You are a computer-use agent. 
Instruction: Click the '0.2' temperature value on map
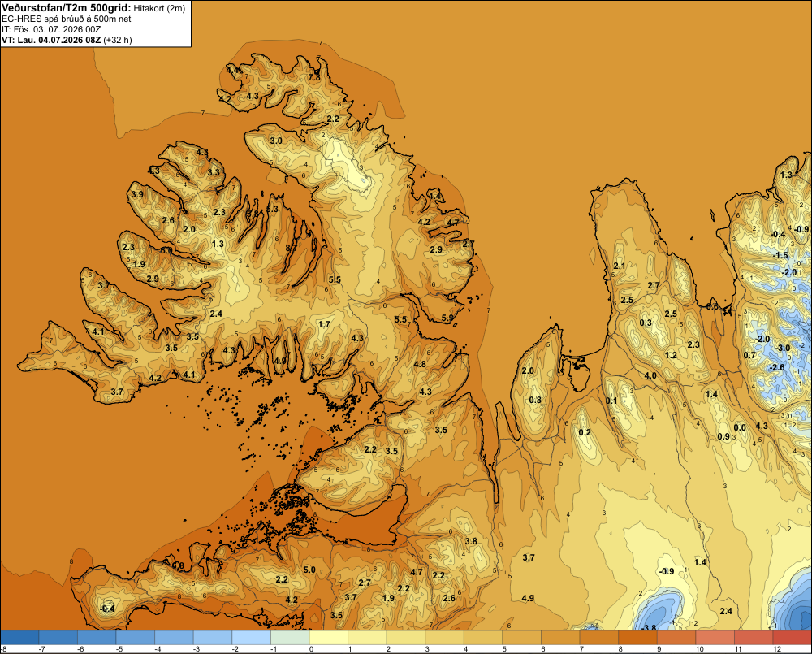[x=585, y=432]
